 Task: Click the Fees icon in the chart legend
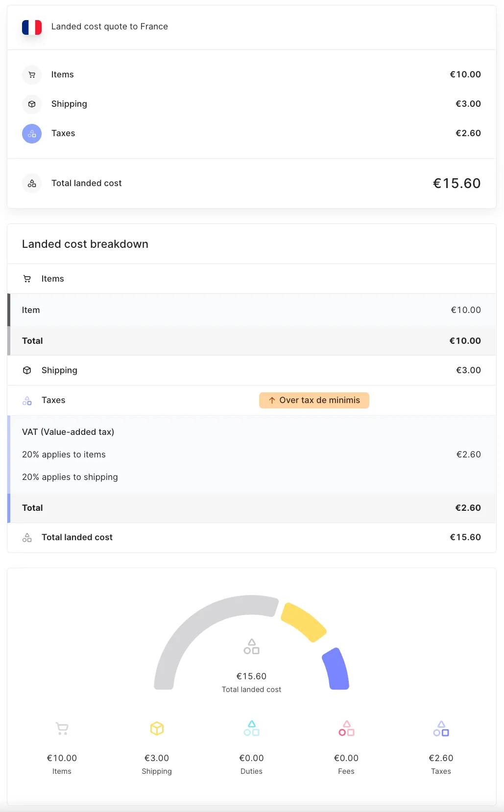point(346,729)
